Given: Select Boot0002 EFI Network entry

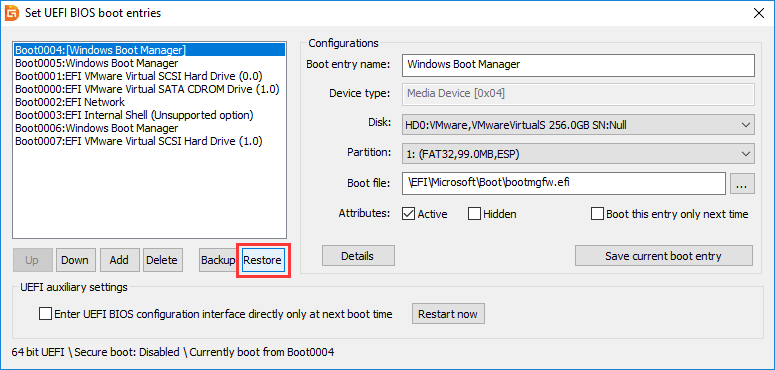Looking at the screenshot, I should click(x=149, y=102).
